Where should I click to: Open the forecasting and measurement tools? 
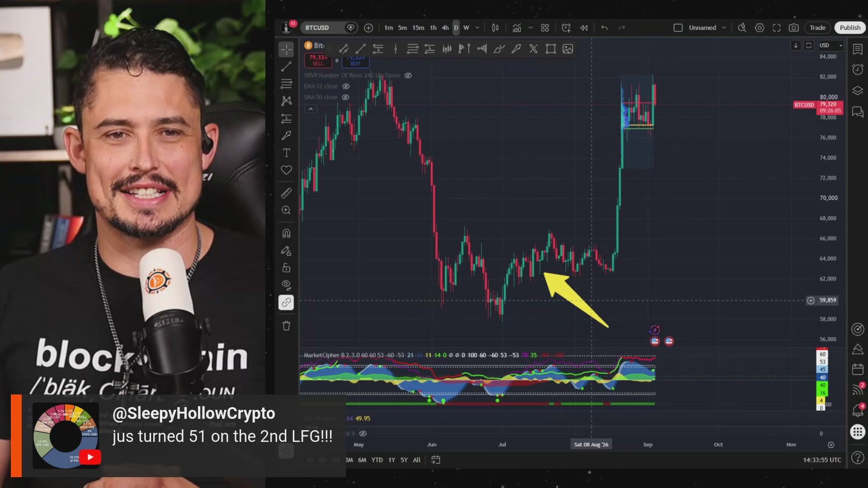286,118
